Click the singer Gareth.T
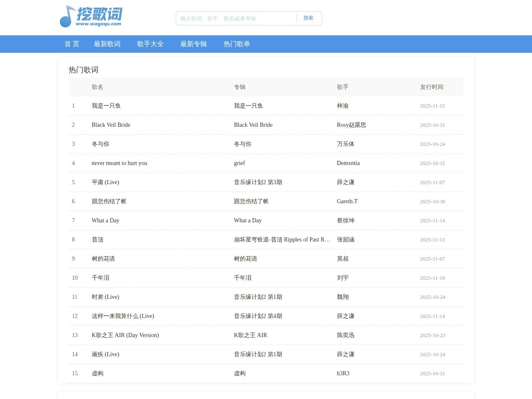 347,202
